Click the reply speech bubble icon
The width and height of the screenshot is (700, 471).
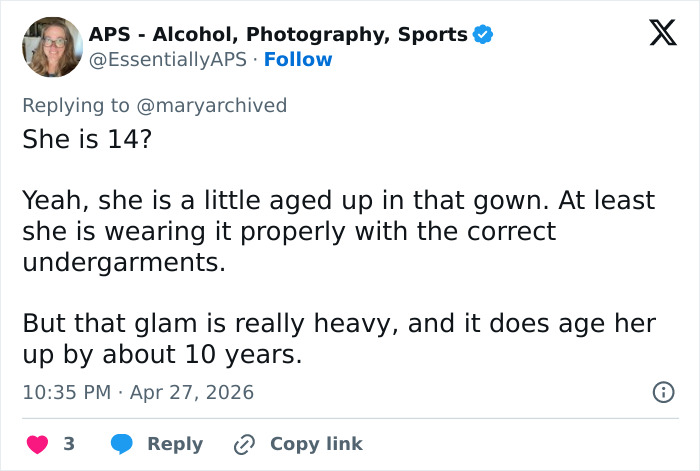(122, 444)
